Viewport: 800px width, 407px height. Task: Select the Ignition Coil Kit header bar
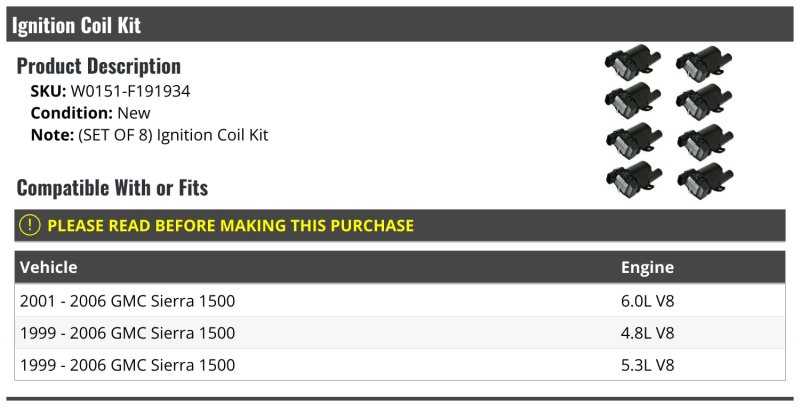[400, 24]
